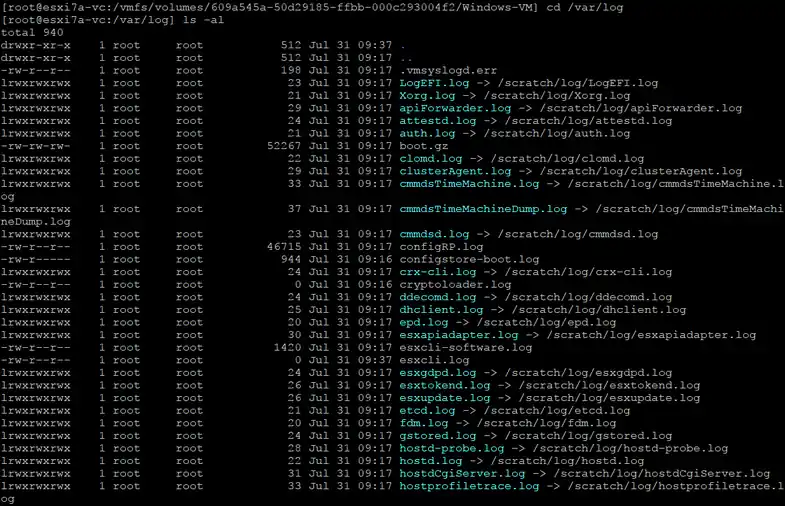Click the 52267 size value of boot.gz

click(x=284, y=146)
